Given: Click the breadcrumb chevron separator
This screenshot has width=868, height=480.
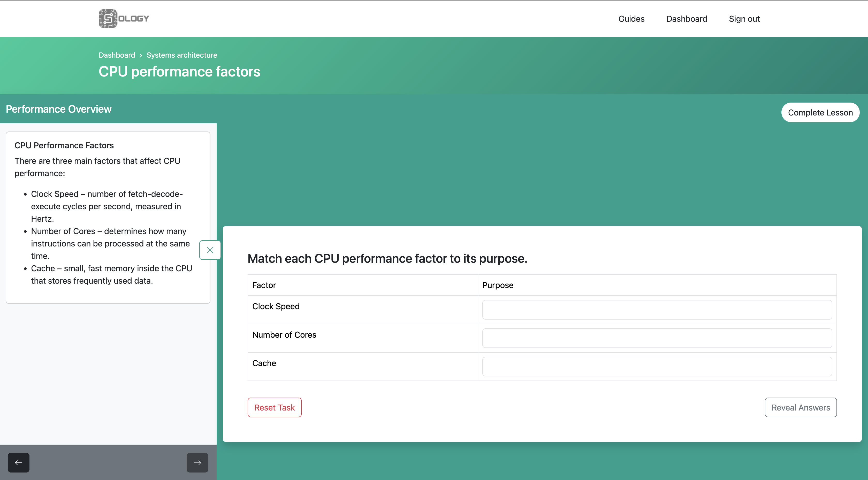Looking at the screenshot, I should [x=141, y=55].
